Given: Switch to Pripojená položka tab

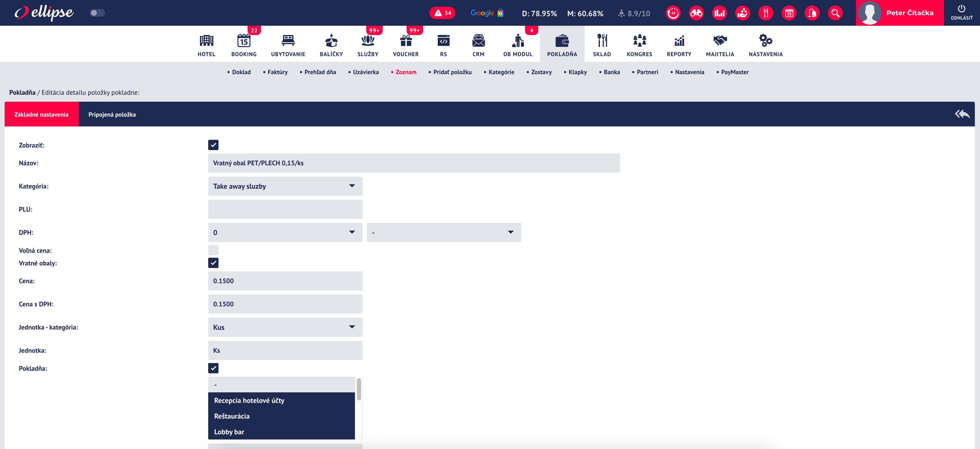Looking at the screenshot, I should (x=112, y=115).
